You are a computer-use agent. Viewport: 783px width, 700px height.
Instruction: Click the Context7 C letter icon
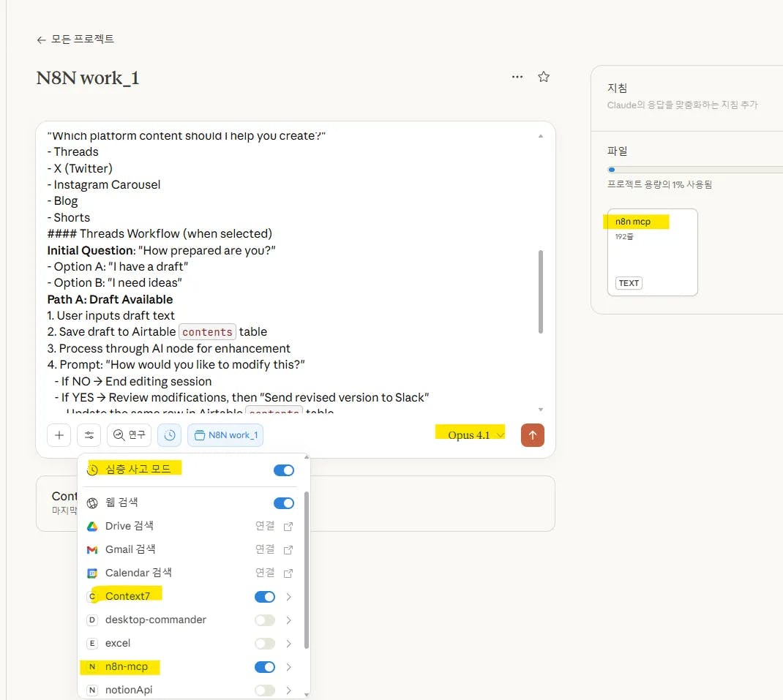pyautogui.click(x=92, y=597)
